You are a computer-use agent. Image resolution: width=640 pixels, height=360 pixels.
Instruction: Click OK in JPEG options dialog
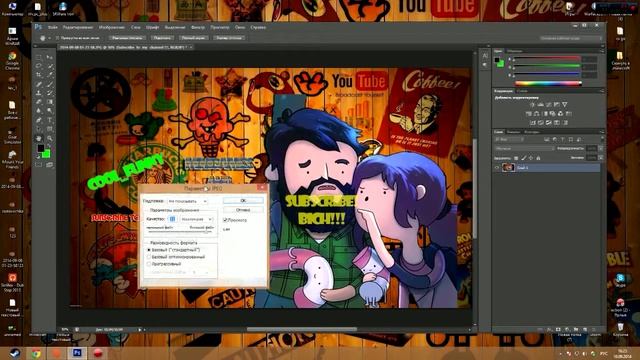coord(243,200)
